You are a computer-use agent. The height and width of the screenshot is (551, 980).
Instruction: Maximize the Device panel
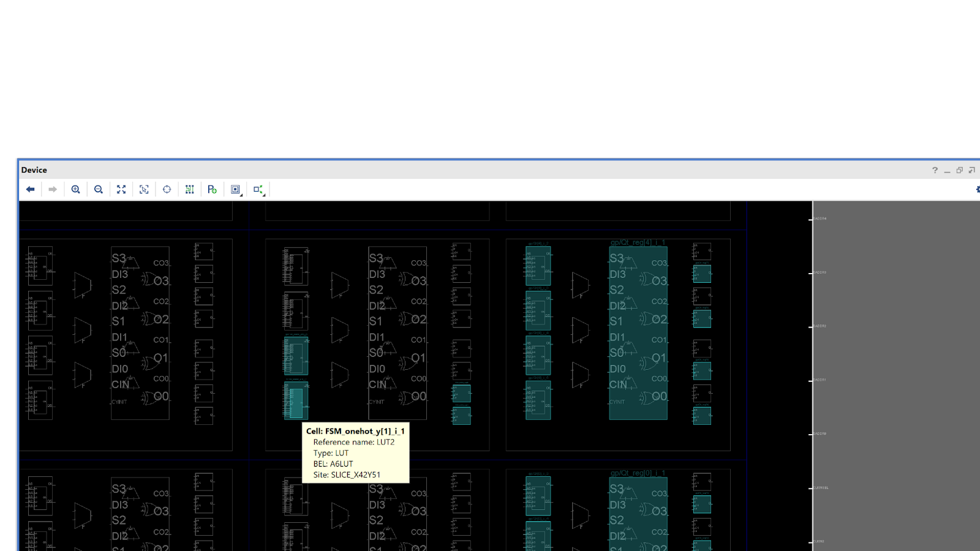[x=959, y=170]
